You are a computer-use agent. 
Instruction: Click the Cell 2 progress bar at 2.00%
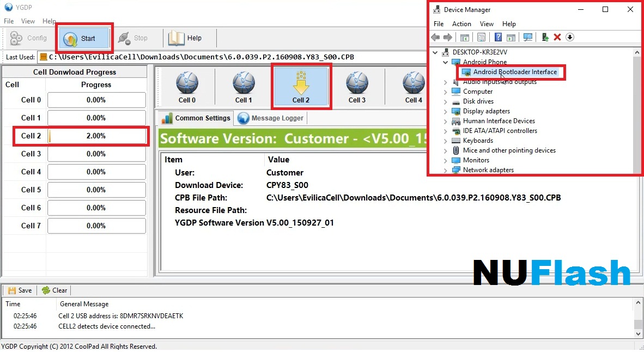point(96,136)
